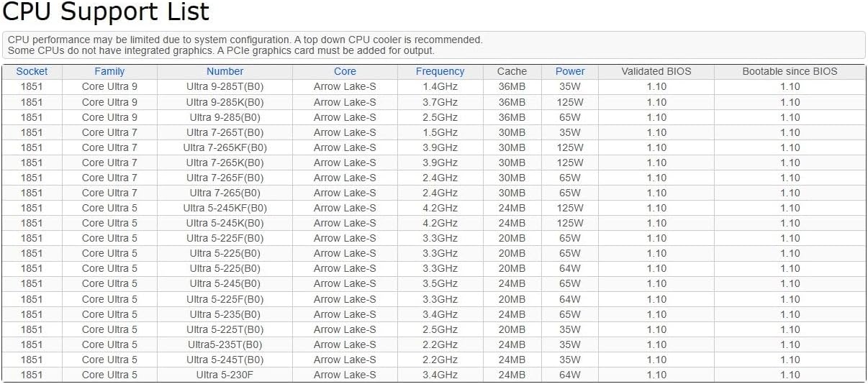Select the Ultra 9-285T(B0) processor cell
Screen dimensions: 868x384
(225, 86)
